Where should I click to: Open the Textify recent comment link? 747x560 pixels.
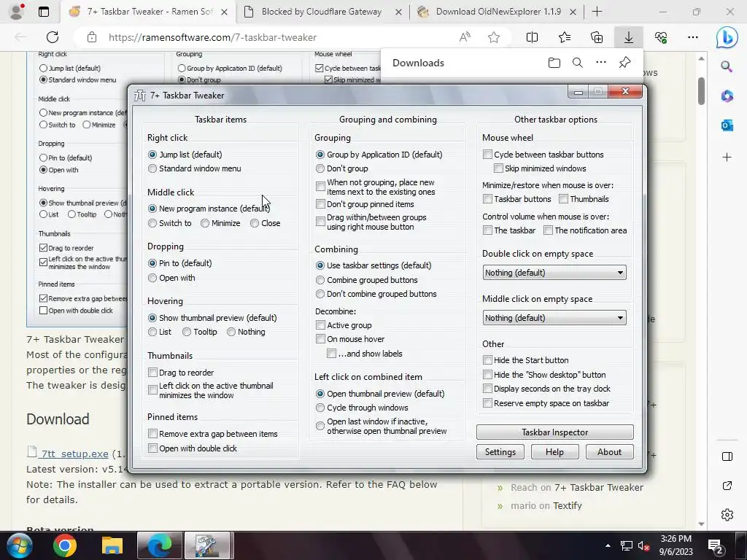point(567,506)
